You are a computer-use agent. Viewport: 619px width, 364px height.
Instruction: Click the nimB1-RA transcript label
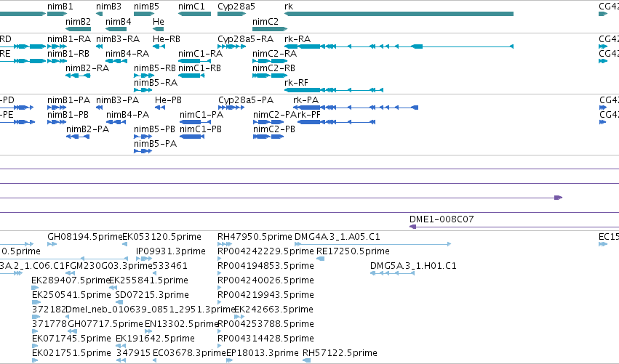[69, 39]
